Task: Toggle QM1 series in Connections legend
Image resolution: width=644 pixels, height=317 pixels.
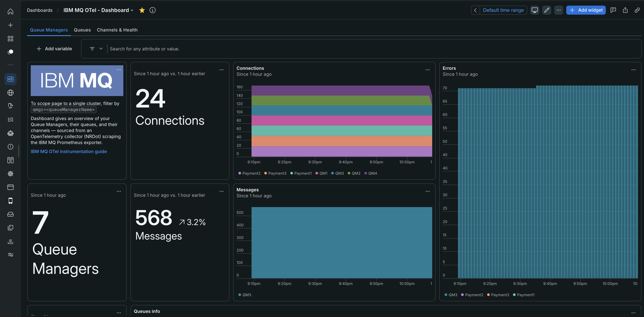Action: pyautogui.click(x=321, y=173)
